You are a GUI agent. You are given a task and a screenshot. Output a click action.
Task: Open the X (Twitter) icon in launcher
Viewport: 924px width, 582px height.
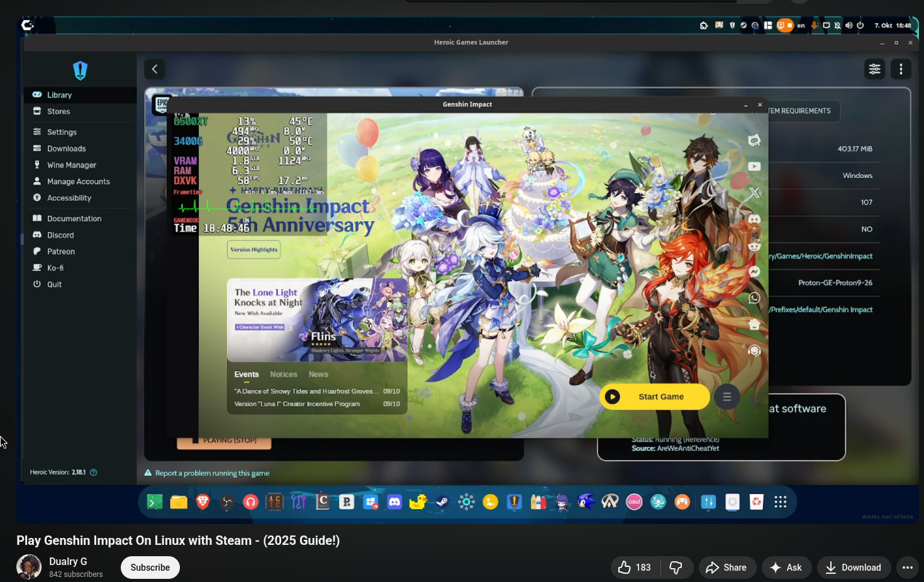tap(754, 193)
